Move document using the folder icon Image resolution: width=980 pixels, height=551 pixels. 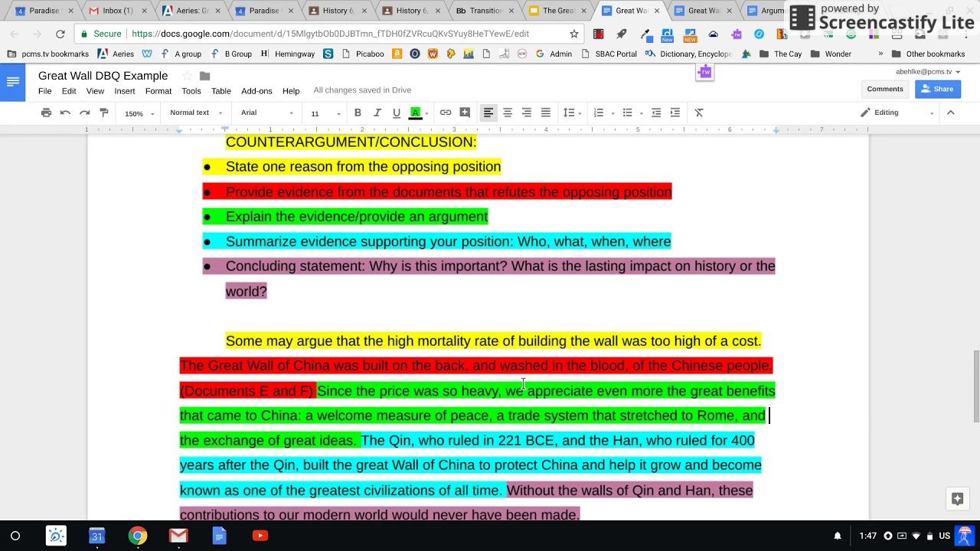tap(205, 76)
